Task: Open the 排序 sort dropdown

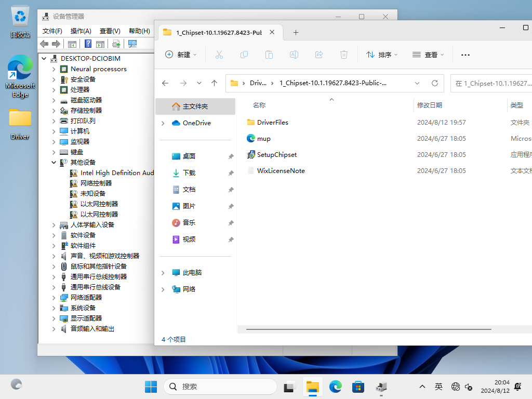Action: pyautogui.click(x=382, y=55)
